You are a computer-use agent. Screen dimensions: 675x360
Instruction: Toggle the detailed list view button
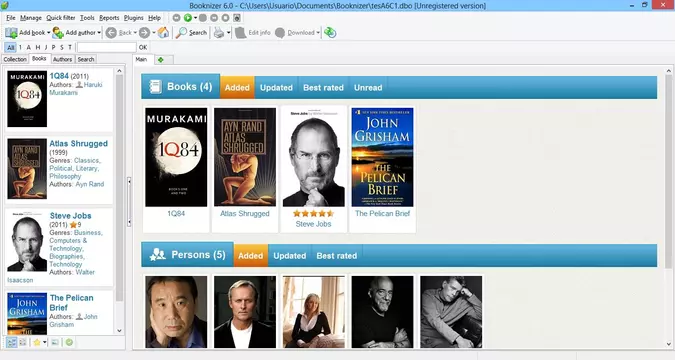12,342
